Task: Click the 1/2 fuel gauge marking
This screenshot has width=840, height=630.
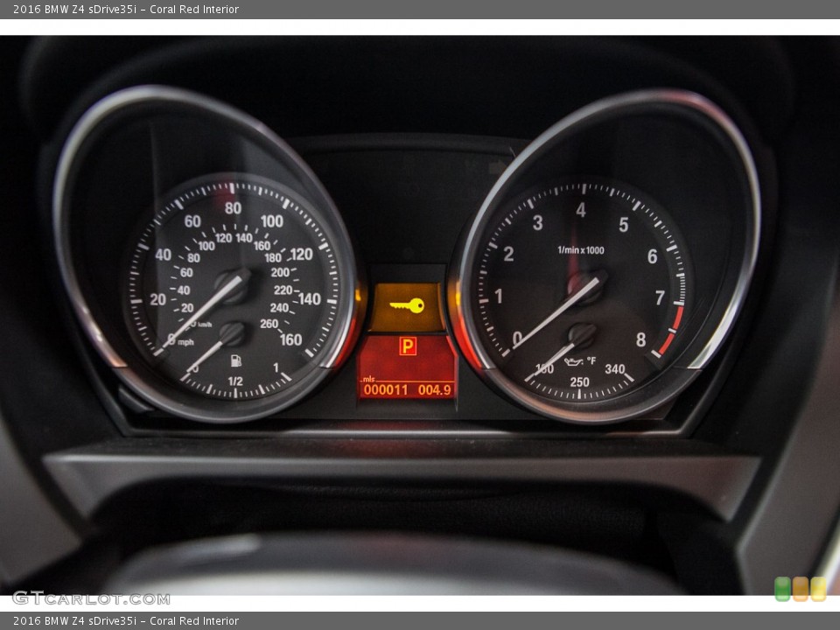Action: pyautogui.click(x=235, y=381)
